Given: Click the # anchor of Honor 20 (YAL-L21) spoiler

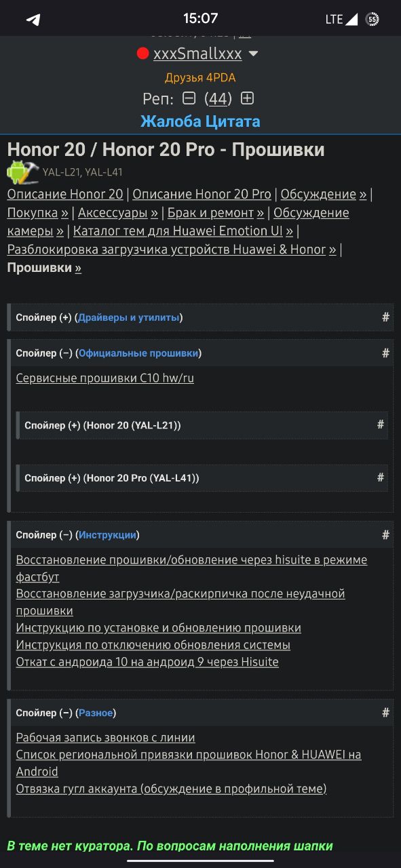Looking at the screenshot, I should click(x=381, y=425).
